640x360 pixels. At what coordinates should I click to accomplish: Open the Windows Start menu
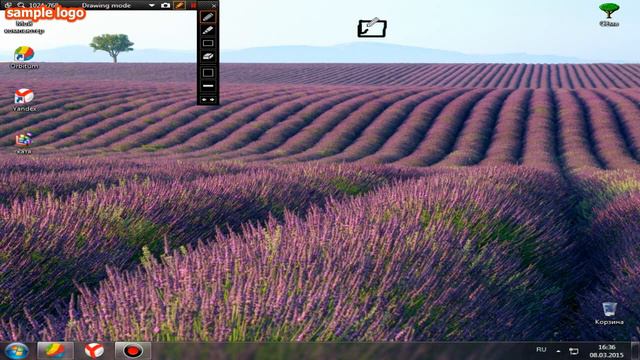tap(17, 351)
